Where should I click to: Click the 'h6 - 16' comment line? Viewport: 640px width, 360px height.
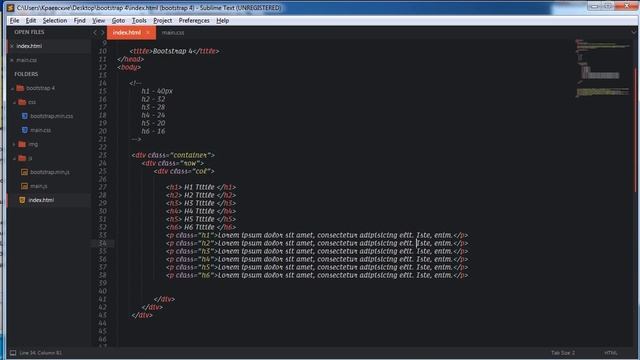pyautogui.click(x=153, y=131)
